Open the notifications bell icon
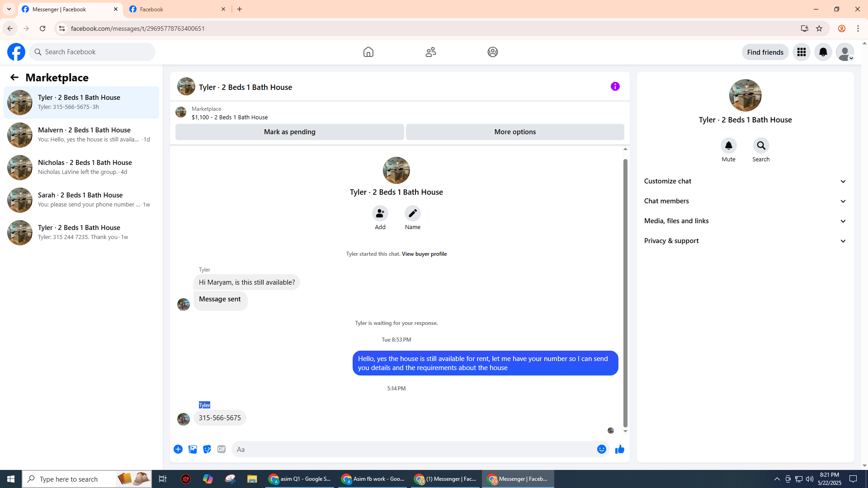868x488 pixels. click(x=823, y=52)
